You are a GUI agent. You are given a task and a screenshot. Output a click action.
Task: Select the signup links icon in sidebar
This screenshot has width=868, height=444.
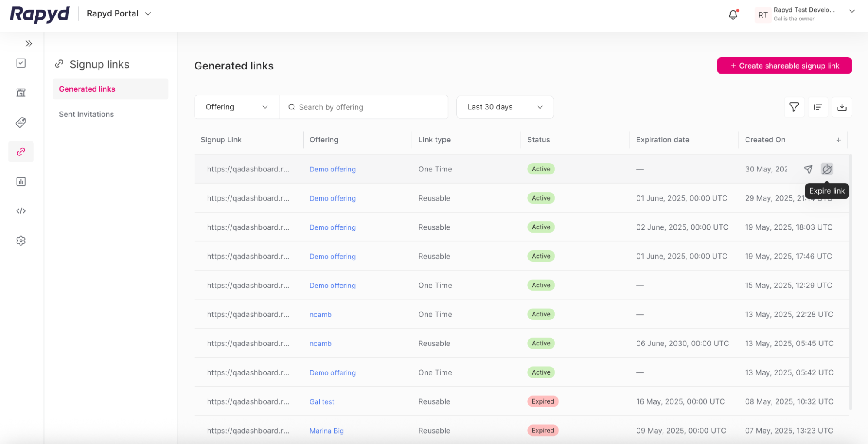(20, 151)
